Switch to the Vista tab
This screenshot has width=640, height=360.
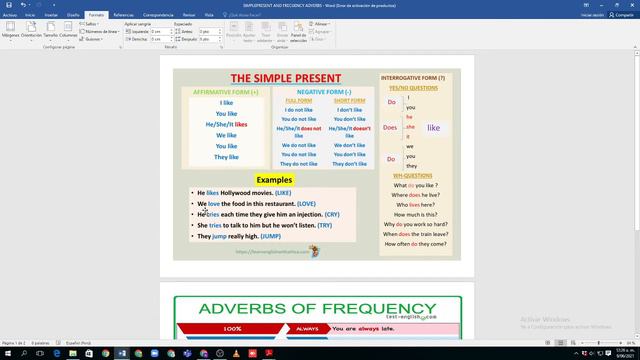tap(209, 15)
